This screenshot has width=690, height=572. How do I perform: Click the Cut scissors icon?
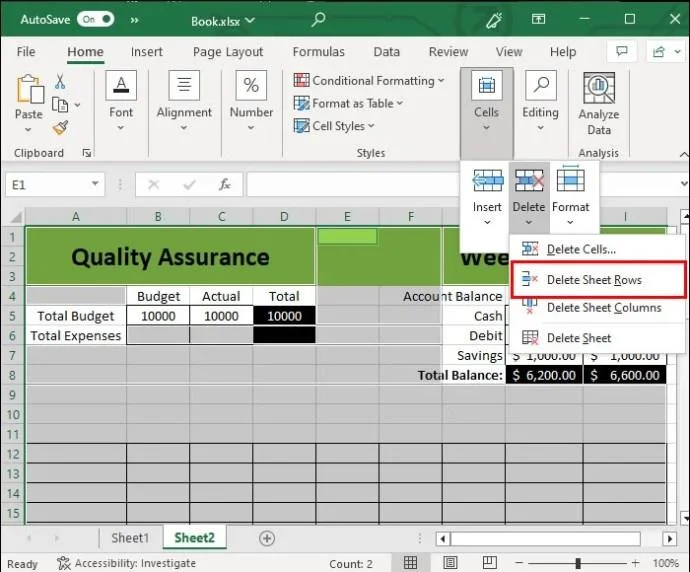click(x=60, y=82)
